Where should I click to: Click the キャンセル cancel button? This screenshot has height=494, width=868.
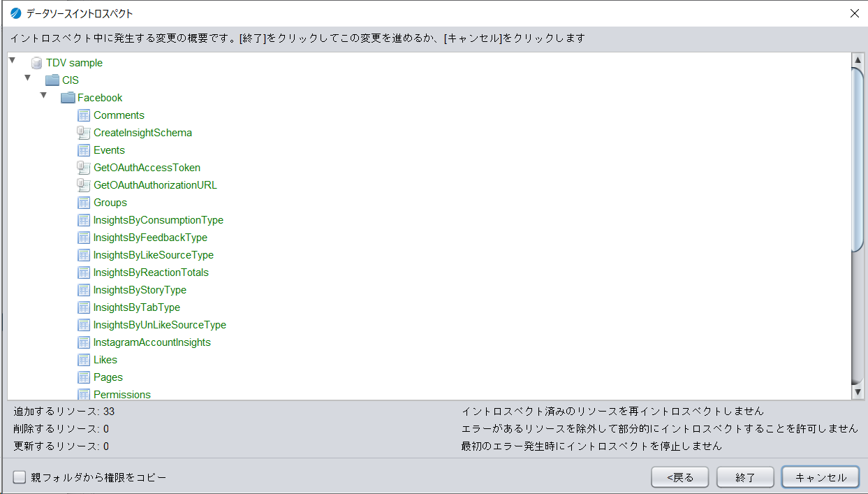[821, 477]
